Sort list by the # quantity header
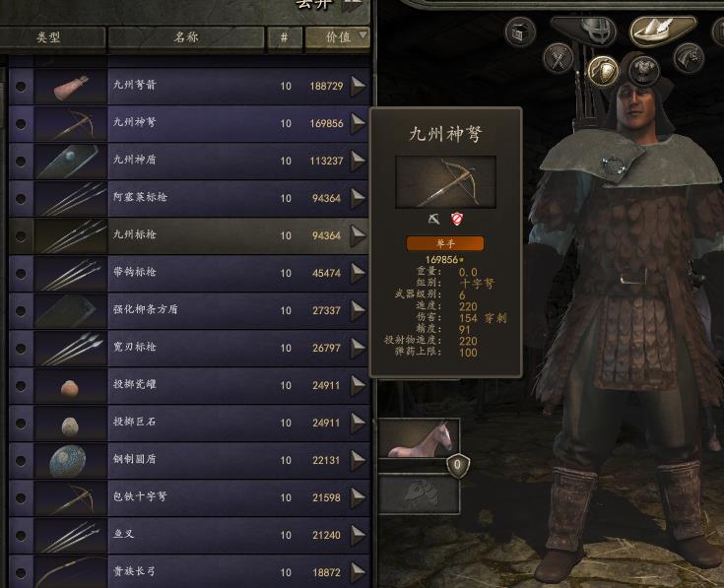This screenshot has width=724, height=588. pos(285,37)
